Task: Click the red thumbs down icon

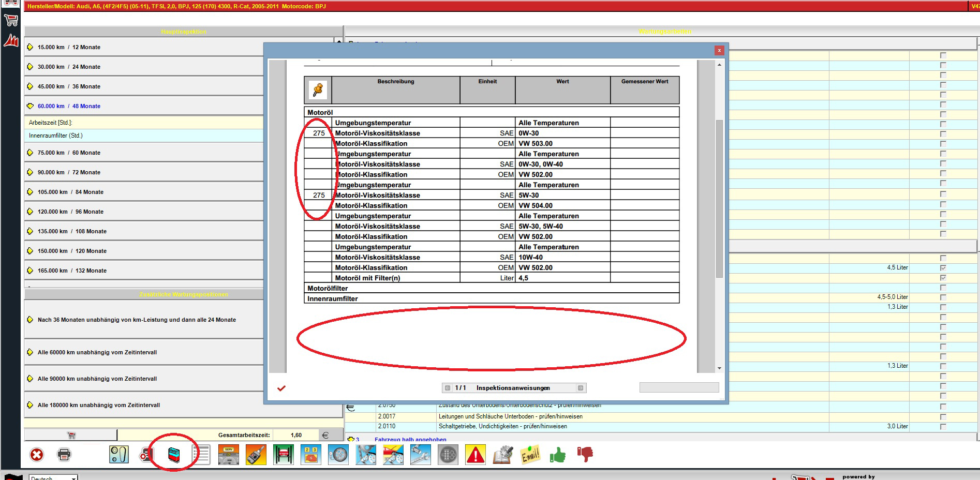Action: click(585, 455)
